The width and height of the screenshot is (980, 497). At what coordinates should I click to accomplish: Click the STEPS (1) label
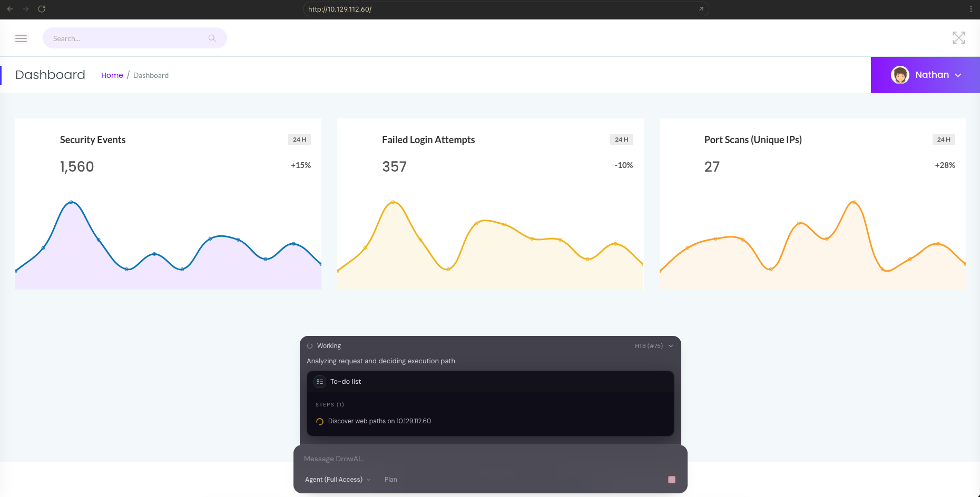(330, 405)
